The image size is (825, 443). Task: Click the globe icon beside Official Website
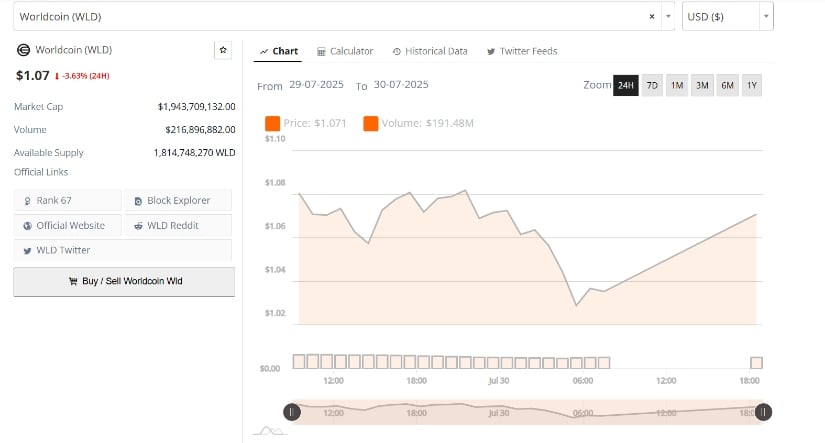tap(27, 226)
